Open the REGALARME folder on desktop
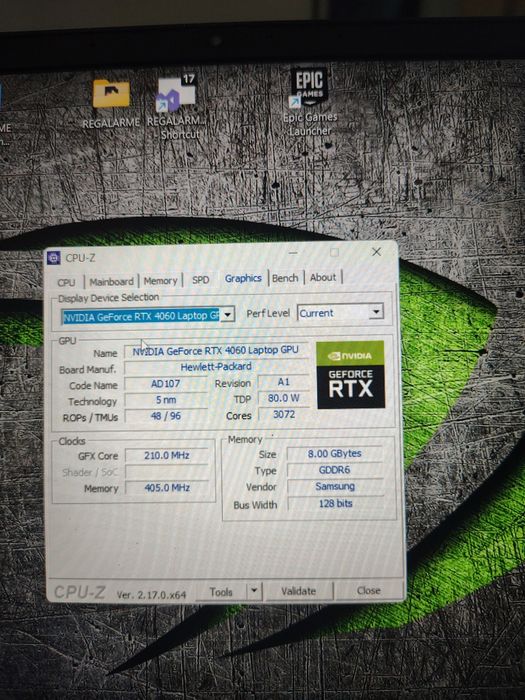The height and width of the screenshot is (700, 525). tap(111, 103)
